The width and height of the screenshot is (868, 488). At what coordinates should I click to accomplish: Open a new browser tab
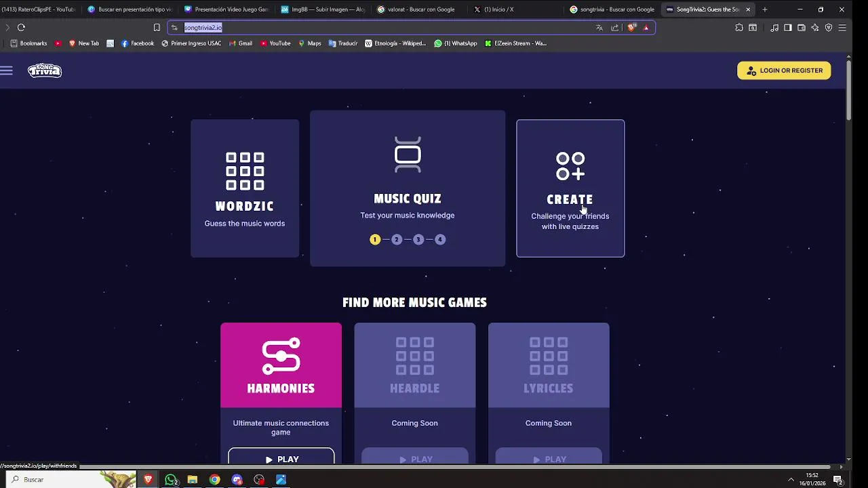pyautogui.click(x=765, y=9)
